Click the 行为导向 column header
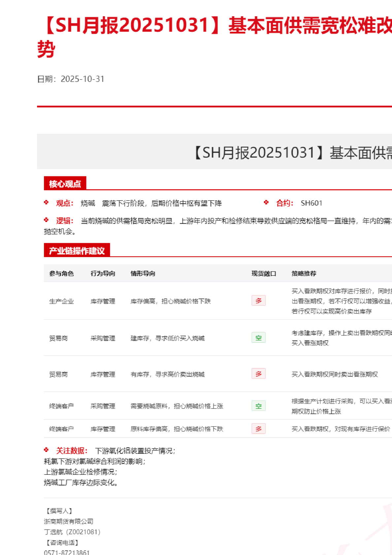This screenshot has width=392, height=555. [103, 274]
